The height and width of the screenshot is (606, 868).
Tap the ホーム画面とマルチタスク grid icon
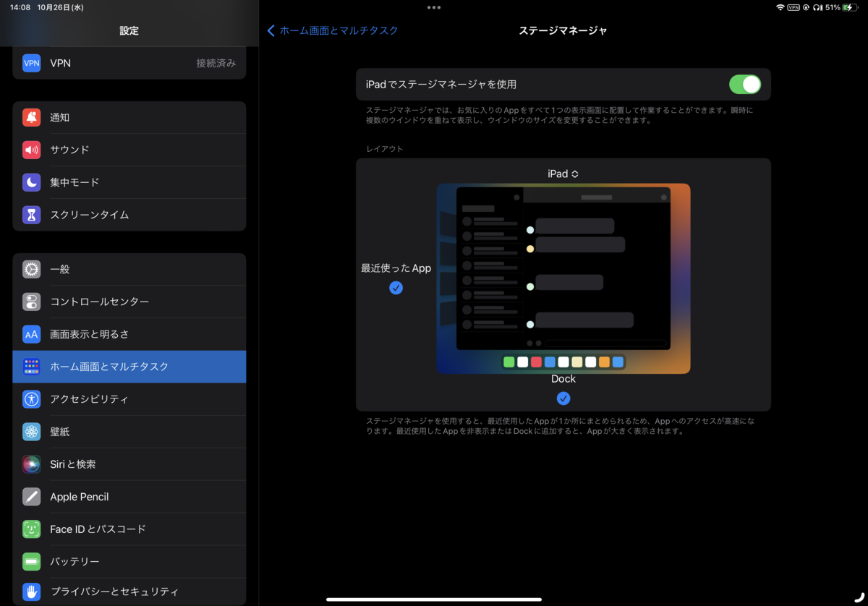pyautogui.click(x=31, y=367)
